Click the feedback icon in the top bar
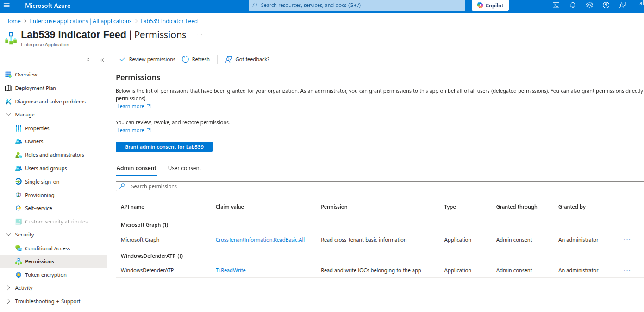Screen dimensions: 644x312 click(x=623, y=6)
